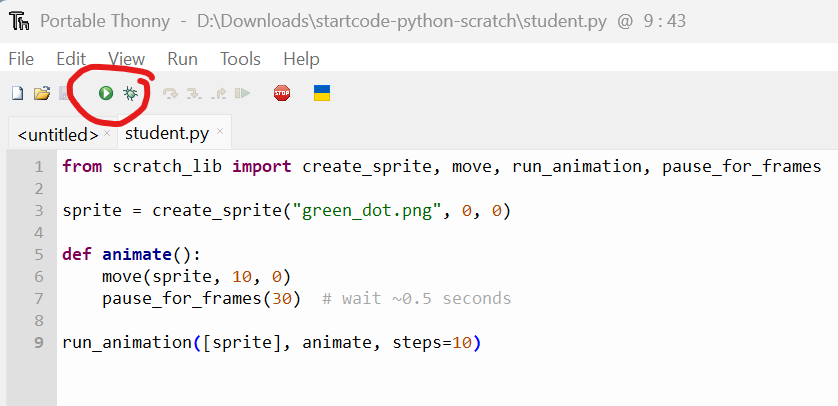Close the <untitled> tab
The width and height of the screenshot is (838, 406).
107,132
